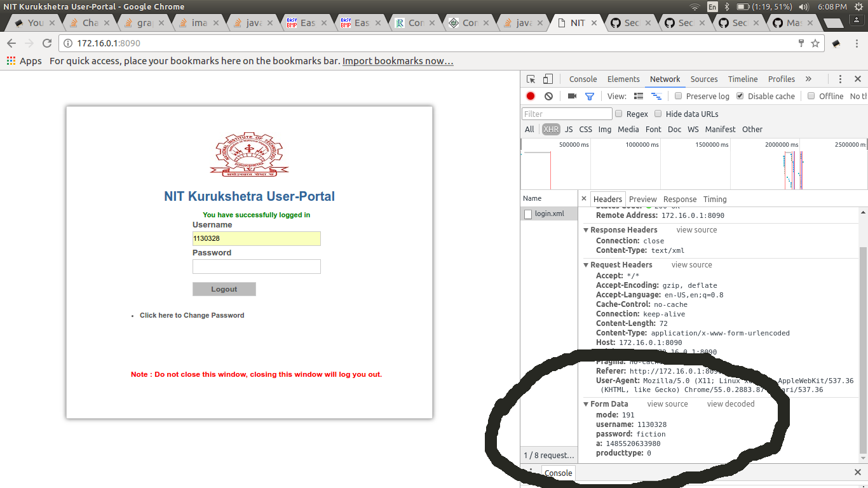Open the Timing tab of request
This screenshot has height=488, width=868.
pos(715,200)
